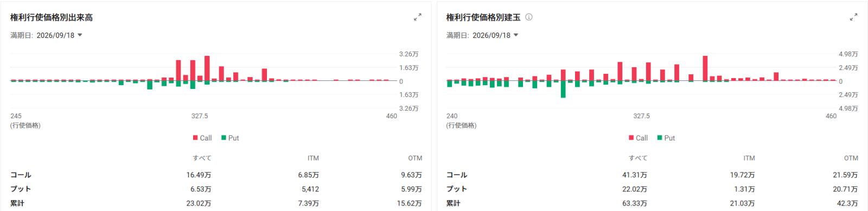This screenshot has width=868, height=211.
Task: Click the 累計 row label in 出来高 table
Action: pos(17,203)
